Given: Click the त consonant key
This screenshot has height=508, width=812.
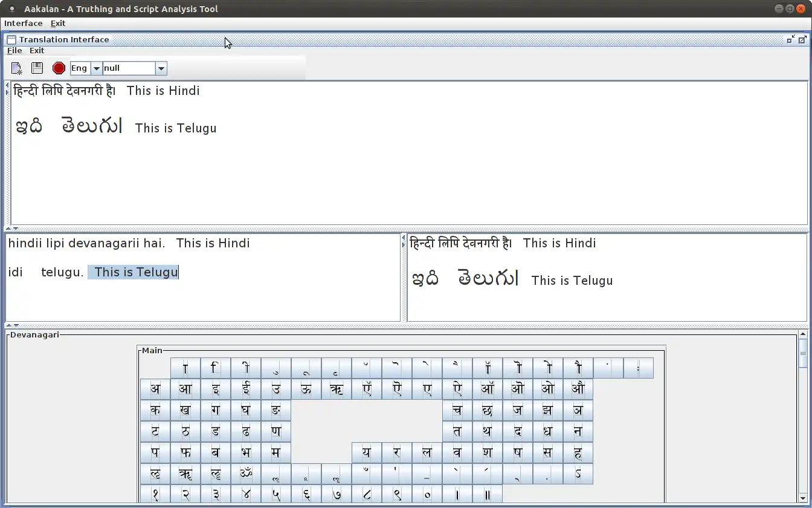Looking at the screenshot, I should click(457, 432).
